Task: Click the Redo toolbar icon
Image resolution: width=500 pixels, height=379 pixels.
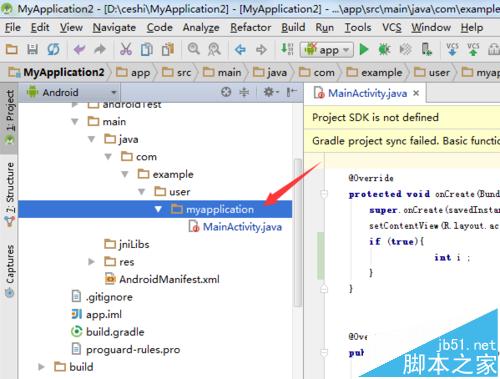Action: coord(100,50)
